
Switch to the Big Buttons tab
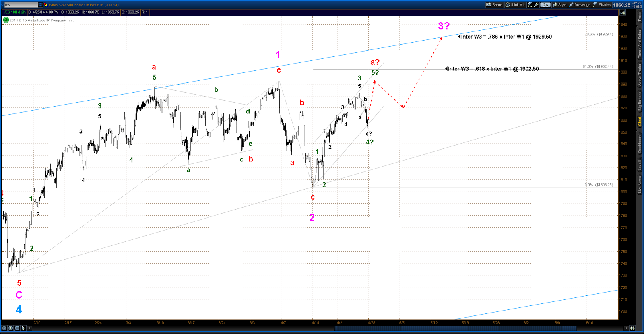[x=640, y=101]
